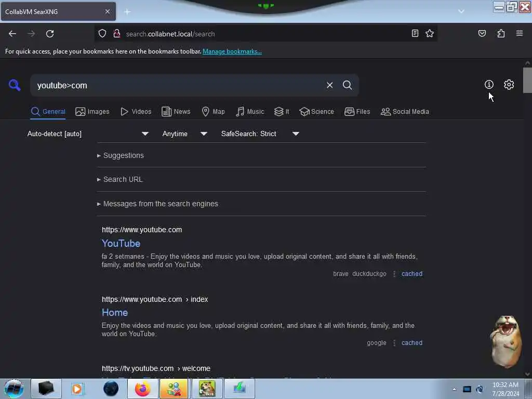Toggle reader view icon
Image resolution: width=532 pixels, height=399 pixels.
415,33
